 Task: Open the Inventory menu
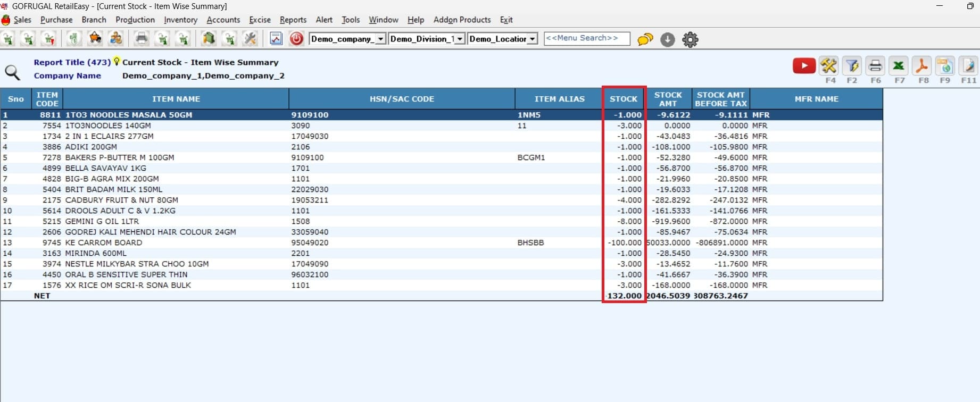[x=180, y=20]
